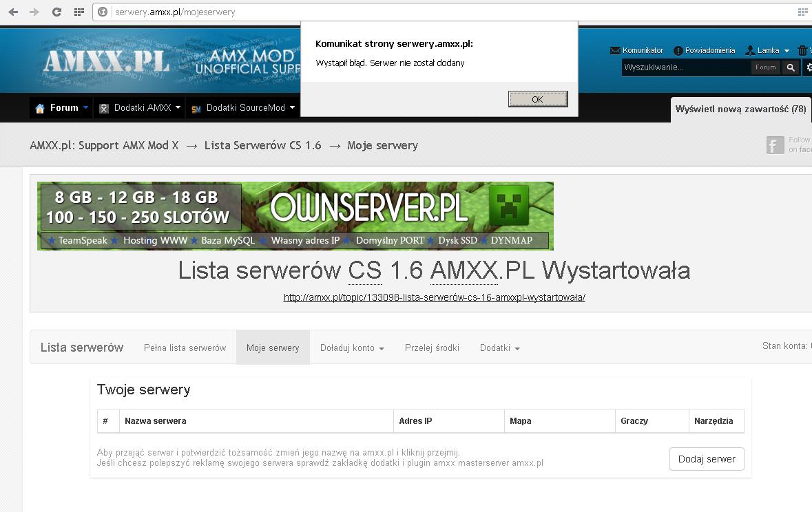Go back with the browser back arrow
Viewport: 812px width, 512px height.
click(x=14, y=12)
